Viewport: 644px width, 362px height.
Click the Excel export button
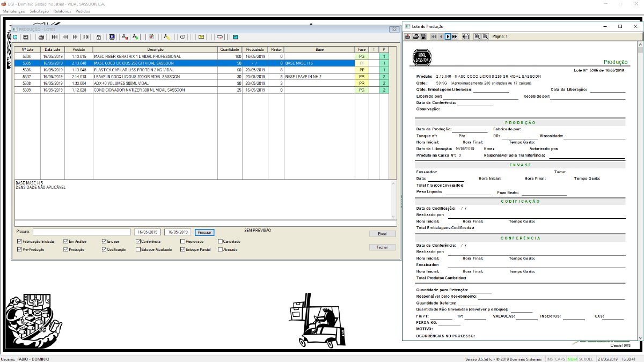coord(382,234)
